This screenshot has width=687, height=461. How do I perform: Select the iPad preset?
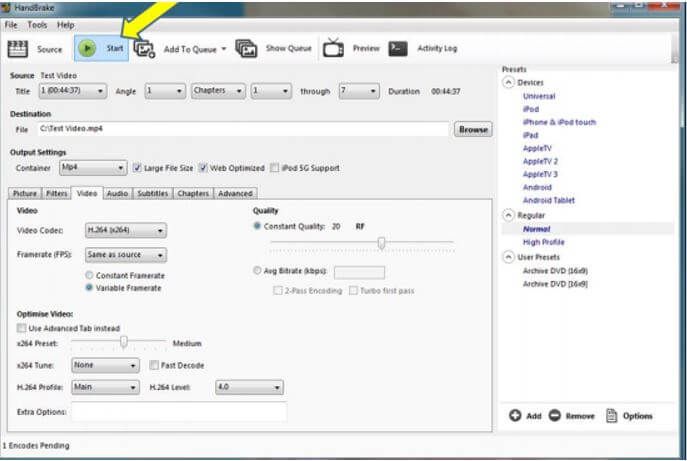pyautogui.click(x=531, y=135)
